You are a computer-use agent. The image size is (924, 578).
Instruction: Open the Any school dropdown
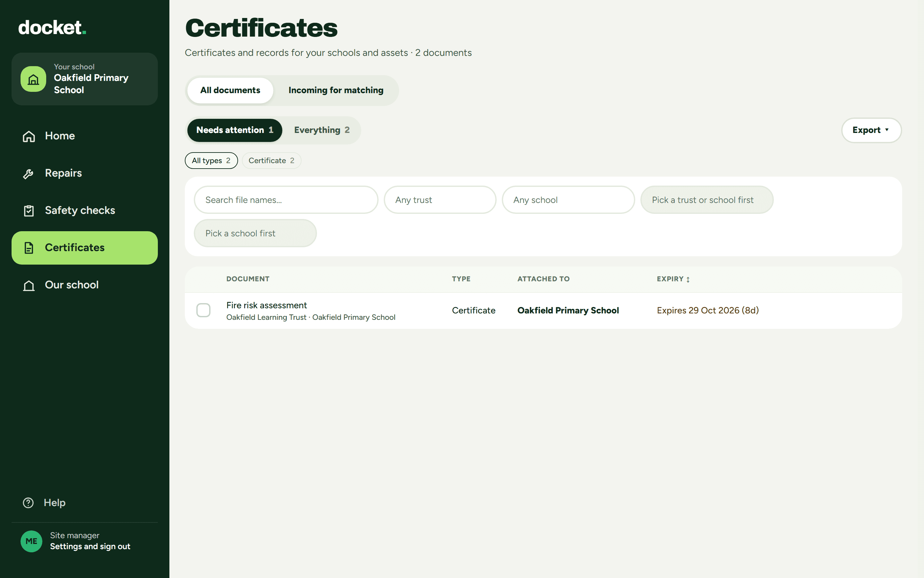click(568, 199)
